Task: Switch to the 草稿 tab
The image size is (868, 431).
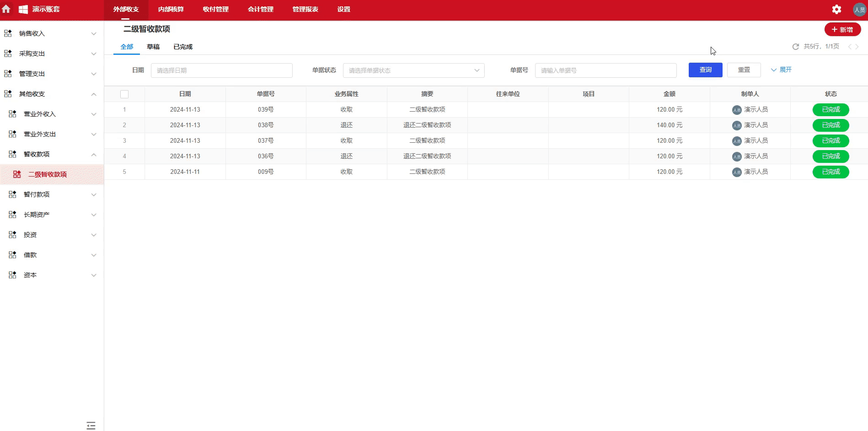Action: 154,46
